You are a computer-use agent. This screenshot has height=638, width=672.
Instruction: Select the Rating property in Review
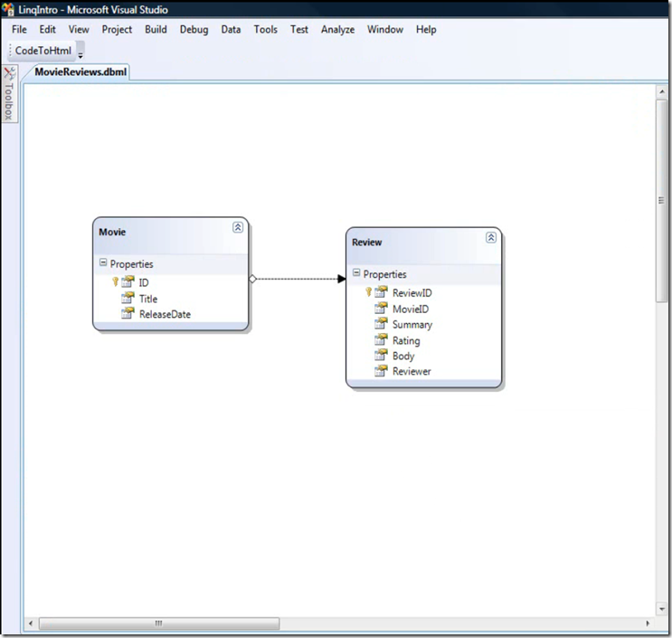point(406,340)
